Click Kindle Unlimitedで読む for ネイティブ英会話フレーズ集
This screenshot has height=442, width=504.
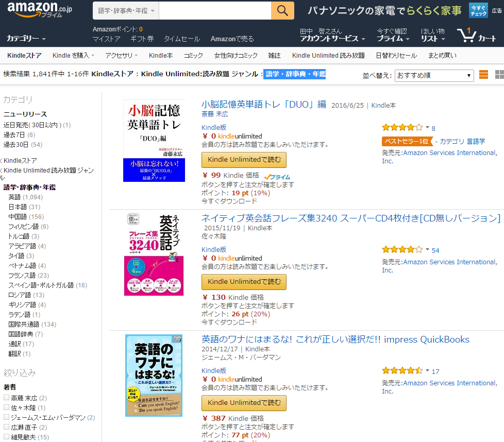(x=244, y=282)
